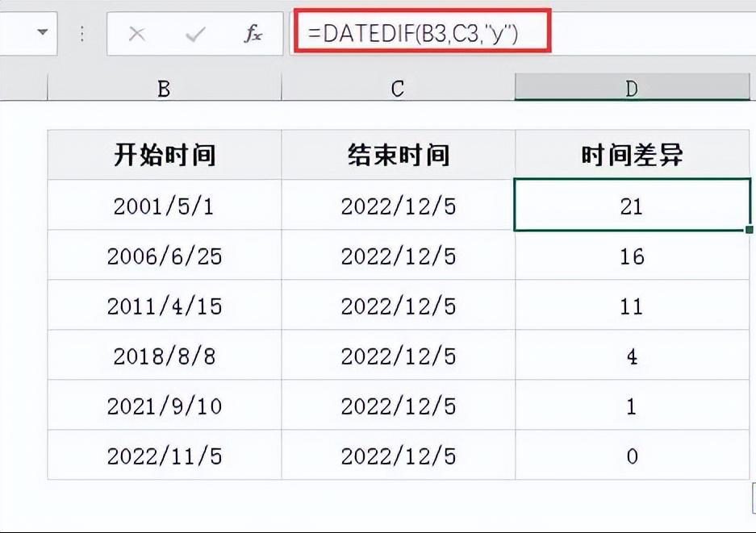
Task: Click the start date cell 2006/6/25
Action: click(x=164, y=256)
